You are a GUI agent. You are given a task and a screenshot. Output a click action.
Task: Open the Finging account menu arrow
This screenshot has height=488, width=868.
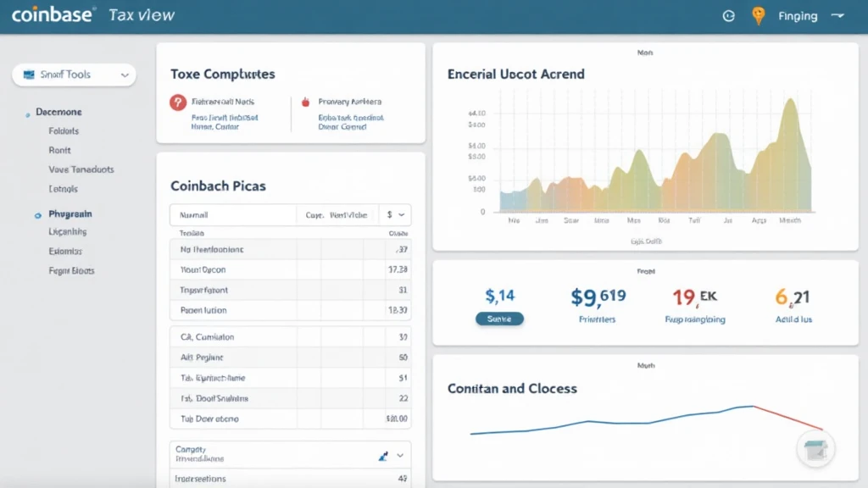coord(838,16)
